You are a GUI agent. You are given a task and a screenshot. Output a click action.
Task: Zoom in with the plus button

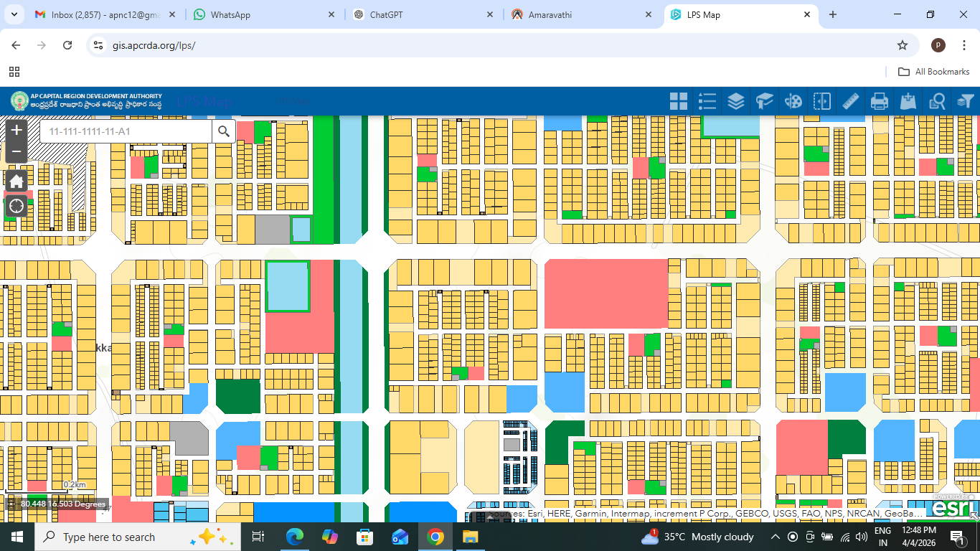[17, 131]
